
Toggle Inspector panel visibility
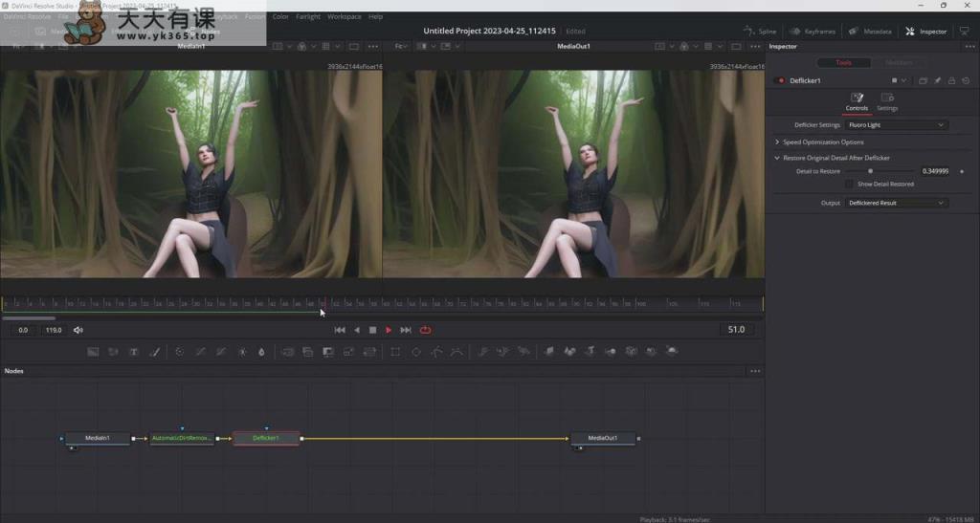[x=926, y=32]
